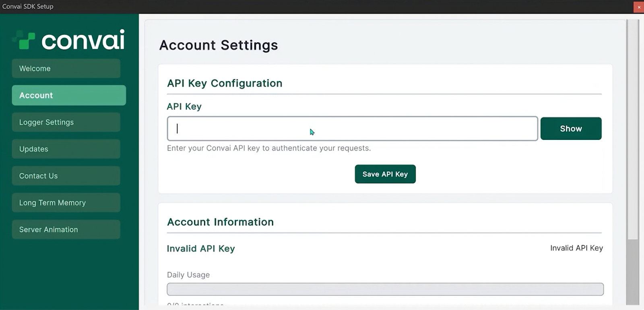
Task: Reveal API key with Show button
Action: [571, 129]
